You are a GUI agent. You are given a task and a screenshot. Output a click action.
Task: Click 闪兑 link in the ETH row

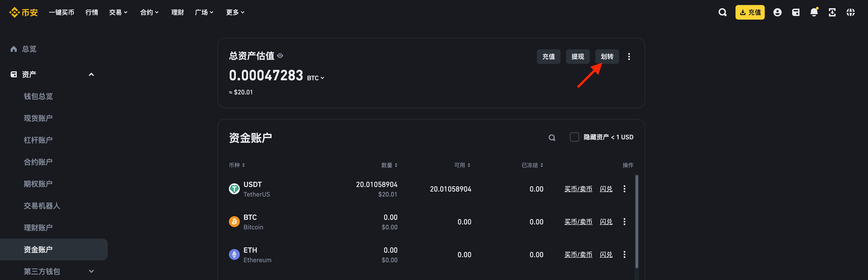tap(606, 255)
